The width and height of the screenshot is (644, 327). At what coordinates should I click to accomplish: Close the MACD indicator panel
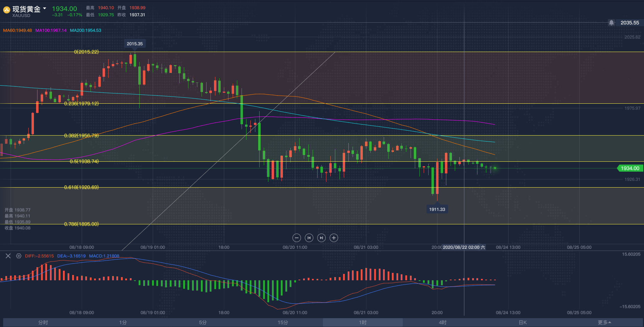[8, 256]
